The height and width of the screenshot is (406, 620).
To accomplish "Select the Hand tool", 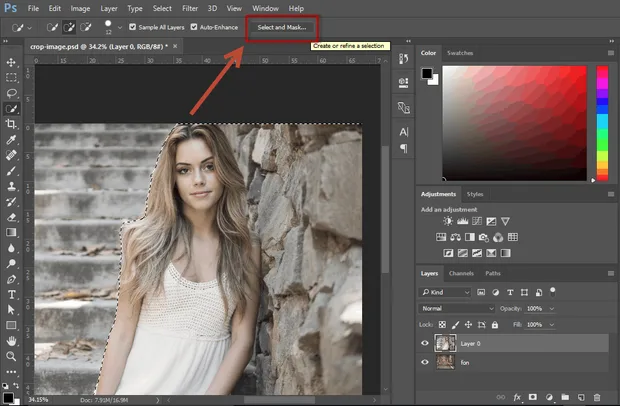I will [11, 341].
